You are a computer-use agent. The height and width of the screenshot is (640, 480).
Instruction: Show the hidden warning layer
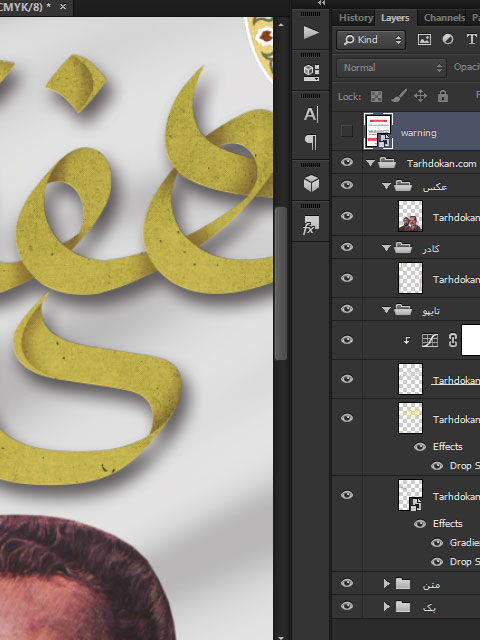coord(347,131)
